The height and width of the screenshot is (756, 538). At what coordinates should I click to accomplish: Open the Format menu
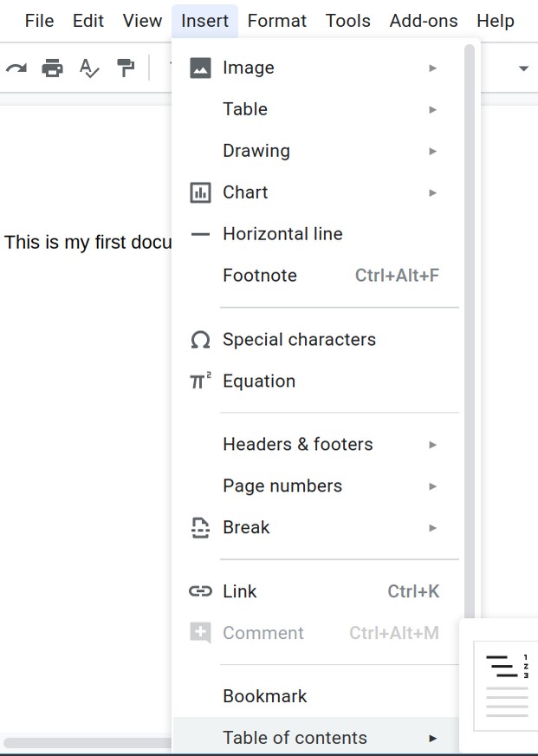point(277,21)
